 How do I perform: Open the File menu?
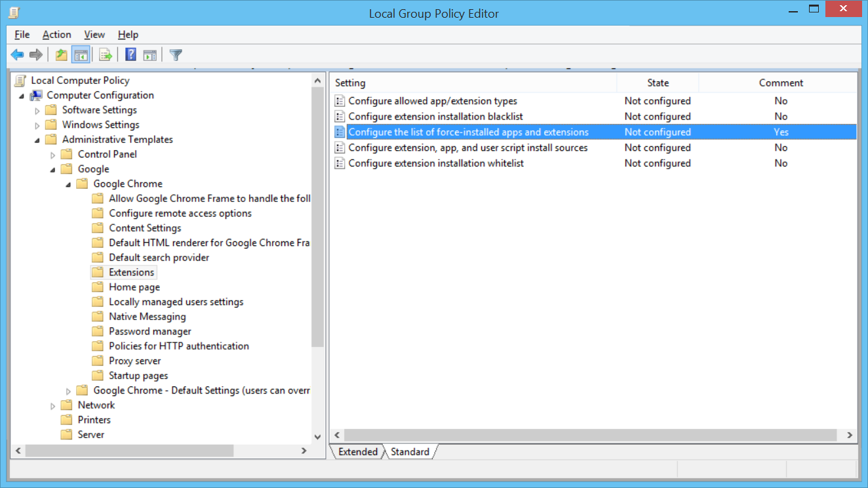coord(22,34)
